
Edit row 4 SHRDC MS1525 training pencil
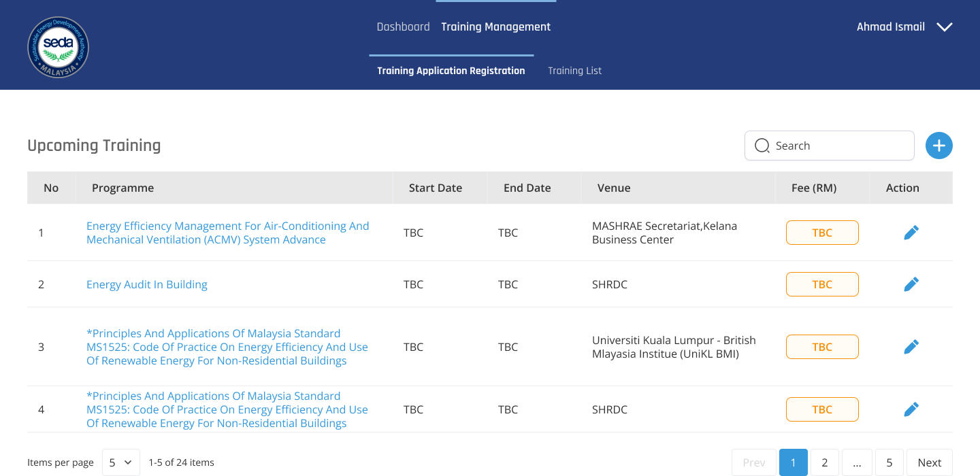click(911, 409)
